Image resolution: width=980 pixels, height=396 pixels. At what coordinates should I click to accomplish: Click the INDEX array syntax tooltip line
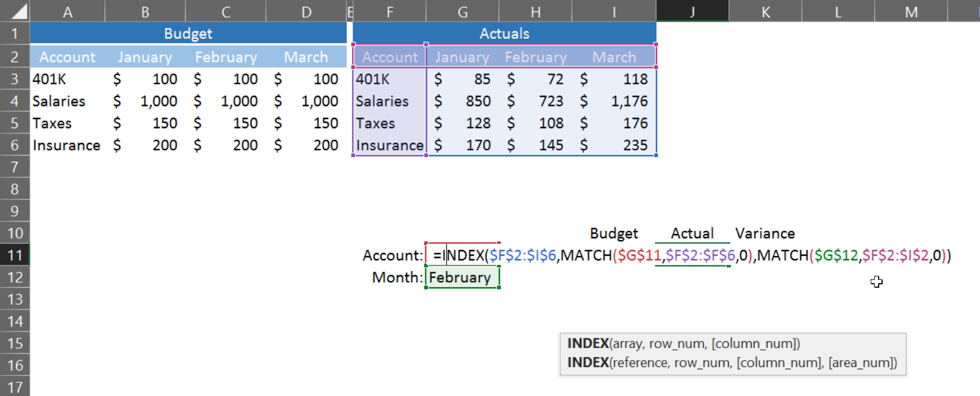[683, 344]
